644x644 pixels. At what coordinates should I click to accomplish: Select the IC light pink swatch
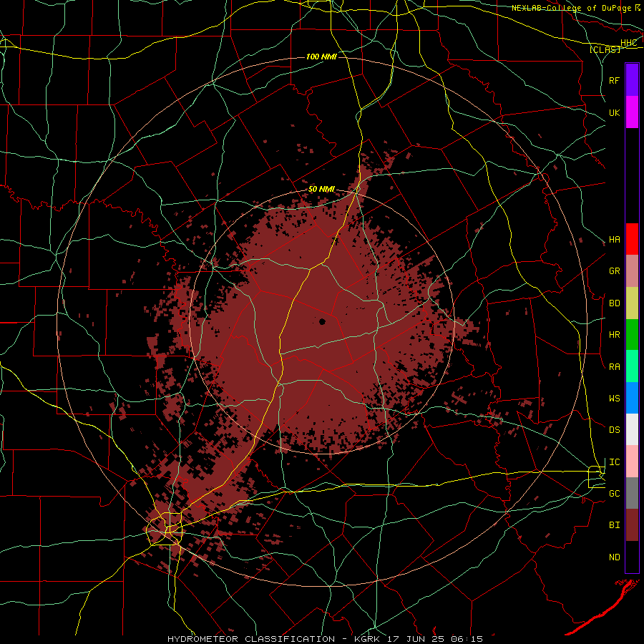tap(632, 462)
